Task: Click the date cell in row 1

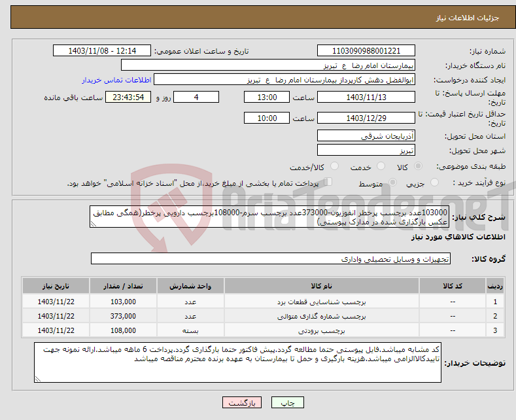Action: point(56,302)
